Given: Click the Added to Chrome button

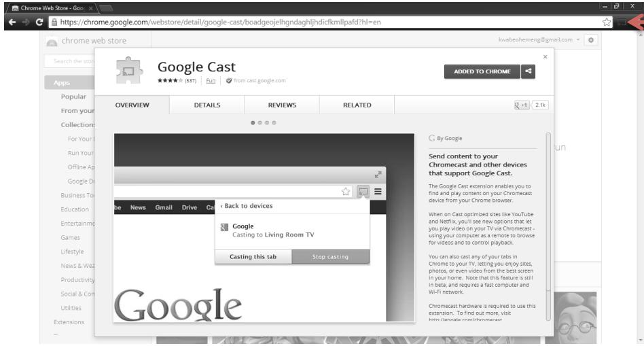Looking at the screenshot, I should pos(482,71).
